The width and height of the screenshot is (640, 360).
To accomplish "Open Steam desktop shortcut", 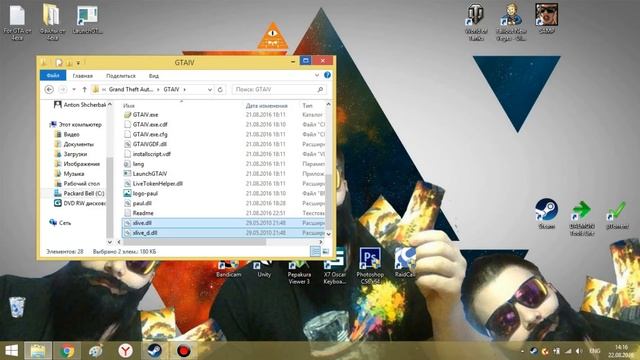I will [x=547, y=213].
